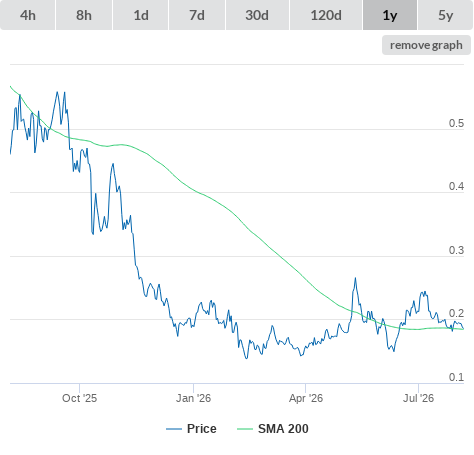Switch to the 5y timeframe

(x=446, y=15)
